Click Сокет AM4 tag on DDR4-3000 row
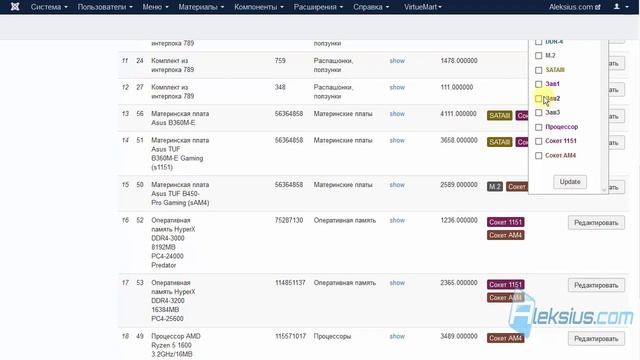Image resolution: width=640 pixels, height=360 pixels. (x=505, y=235)
